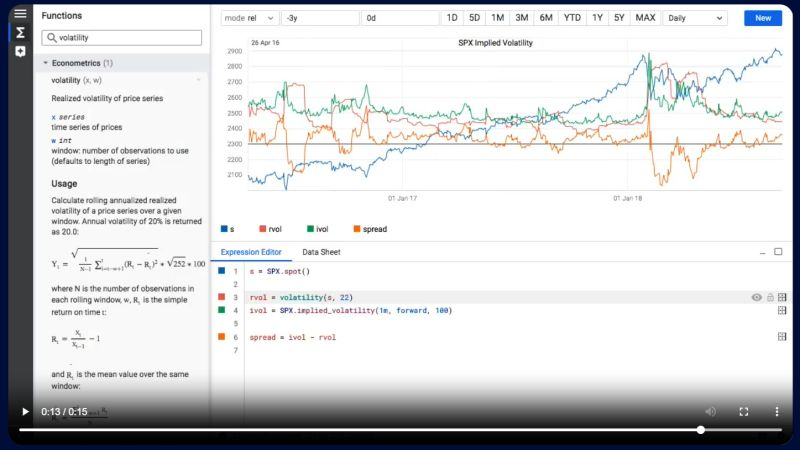The image size is (800, 450).
Task: Click the video progress slider handle
Action: [x=701, y=430]
